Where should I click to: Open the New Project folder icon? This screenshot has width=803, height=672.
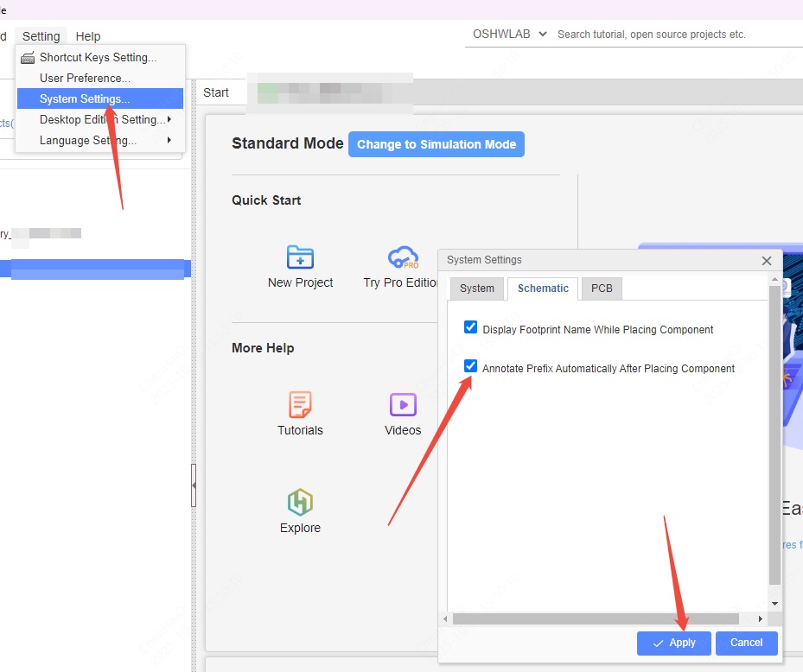click(x=300, y=257)
